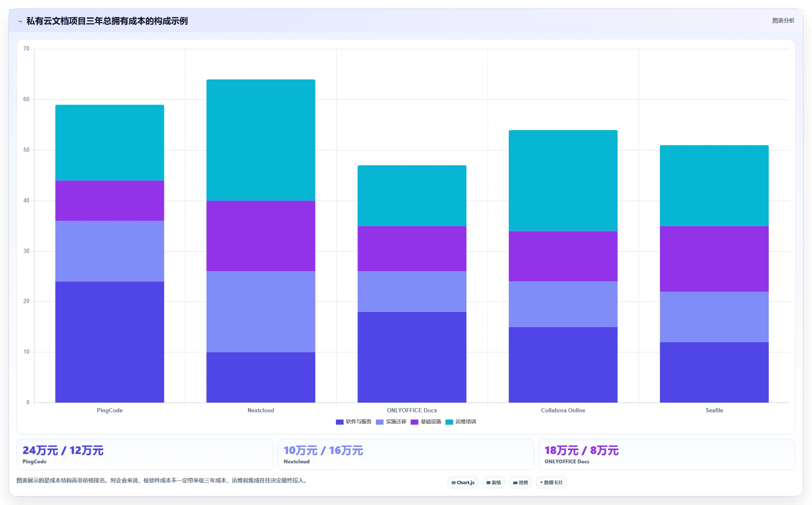
Task: Click the 运维培训 legend color swatch
Action: coord(449,422)
